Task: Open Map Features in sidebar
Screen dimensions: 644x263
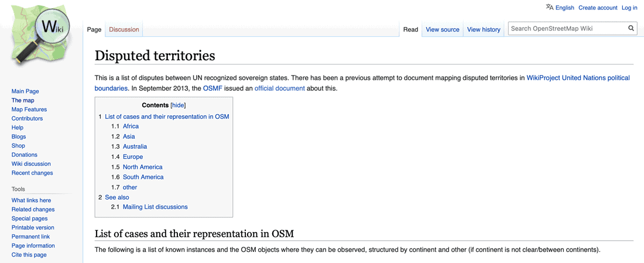Action: coord(29,110)
